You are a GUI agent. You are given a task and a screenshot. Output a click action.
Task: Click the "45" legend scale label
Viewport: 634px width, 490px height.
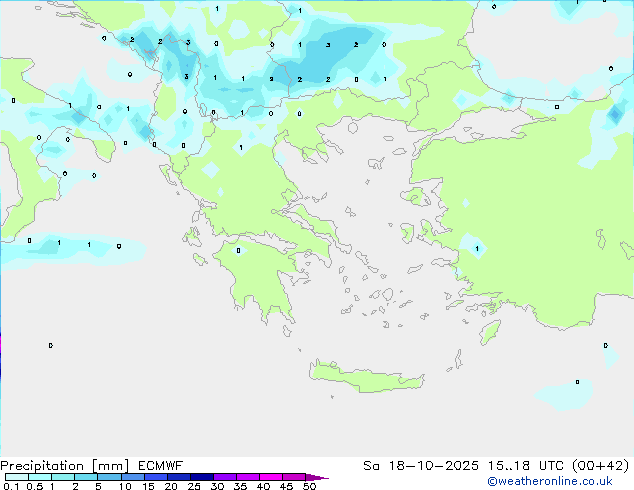pos(286,486)
